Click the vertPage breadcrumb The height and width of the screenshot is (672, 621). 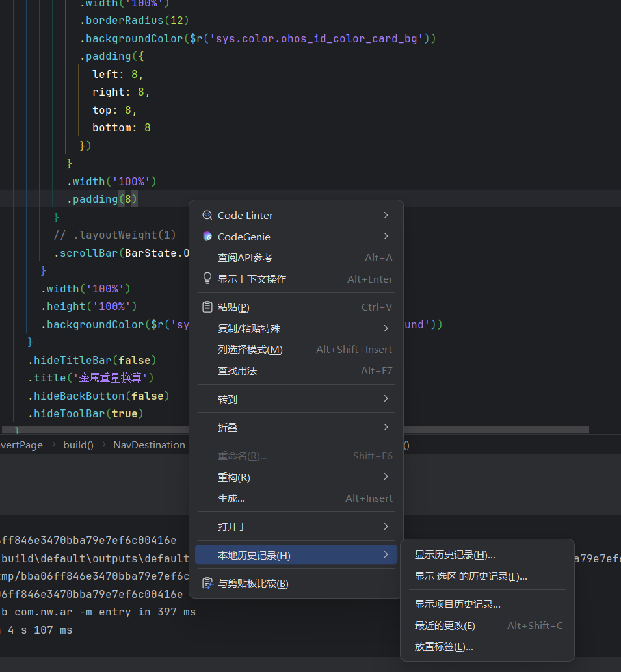point(21,445)
